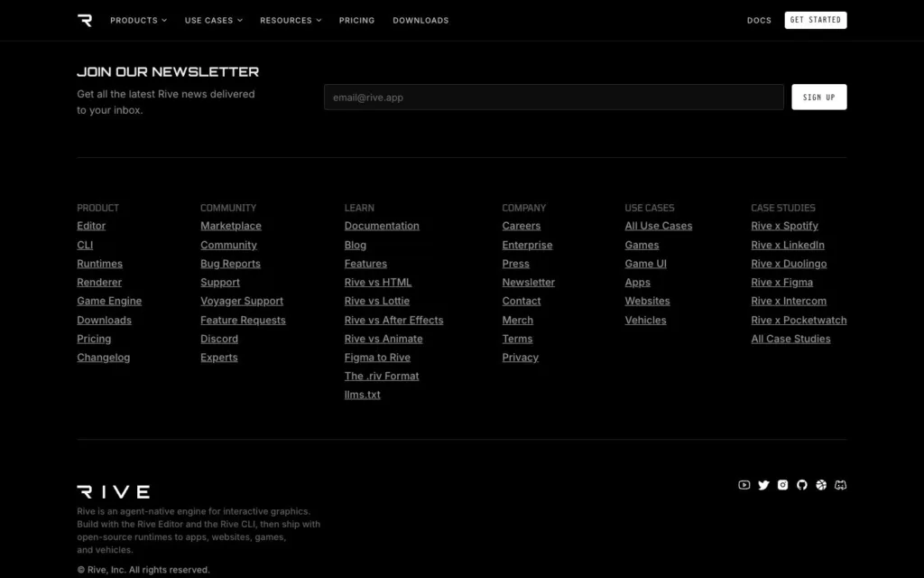
Task: Open Docs in the top navigation
Action: 759,20
